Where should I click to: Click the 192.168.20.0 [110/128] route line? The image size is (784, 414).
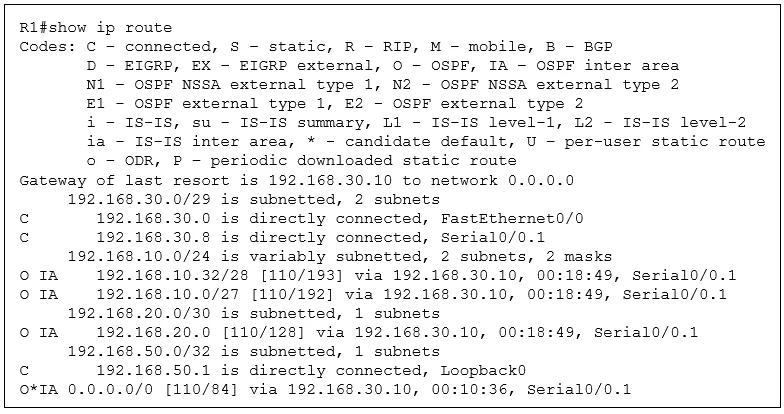358,332
